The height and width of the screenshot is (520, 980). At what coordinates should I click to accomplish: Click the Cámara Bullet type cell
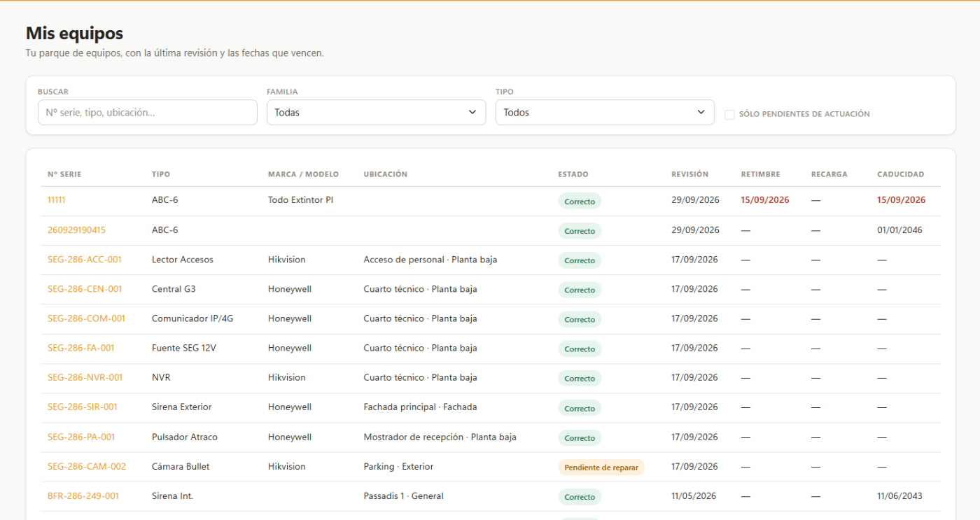click(x=181, y=467)
